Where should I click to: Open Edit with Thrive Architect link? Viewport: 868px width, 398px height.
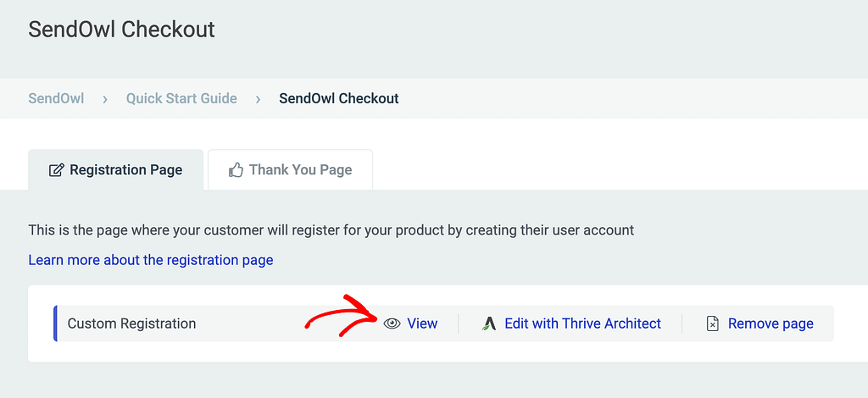click(x=583, y=323)
